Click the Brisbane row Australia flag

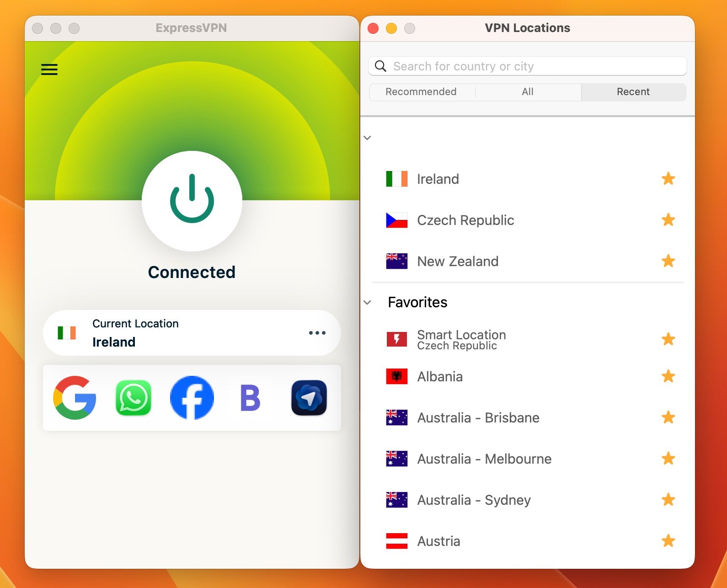click(397, 417)
